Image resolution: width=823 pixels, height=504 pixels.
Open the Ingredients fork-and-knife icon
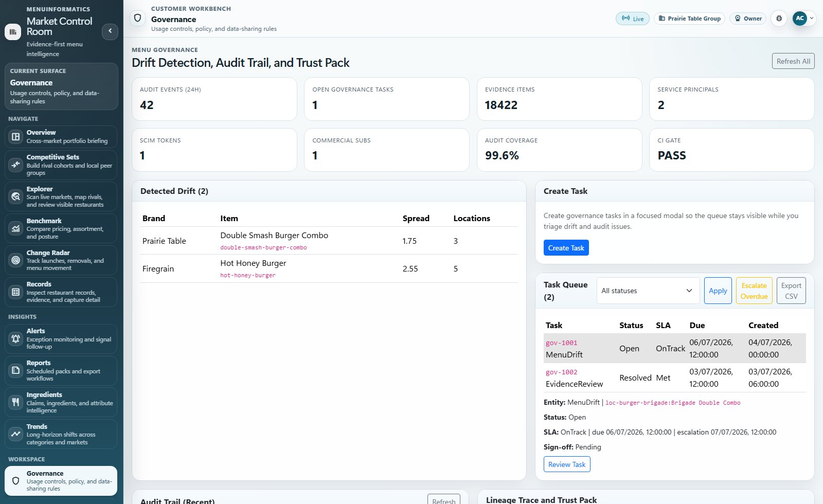(16, 402)
